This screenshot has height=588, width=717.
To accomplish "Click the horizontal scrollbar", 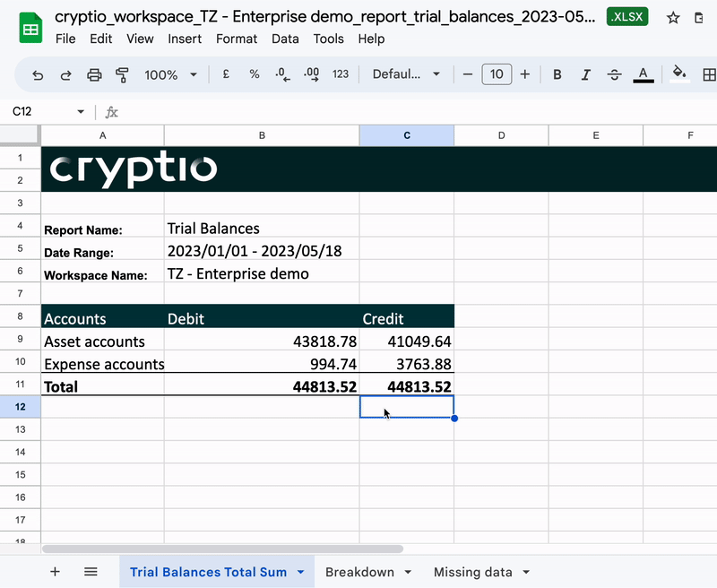I will coord(222,549).
